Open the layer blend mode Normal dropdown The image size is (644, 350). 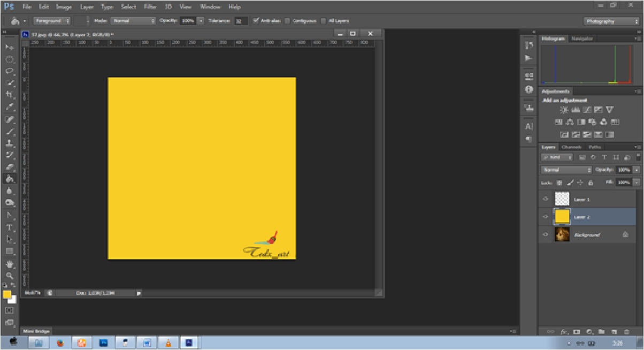click(566, 170)
